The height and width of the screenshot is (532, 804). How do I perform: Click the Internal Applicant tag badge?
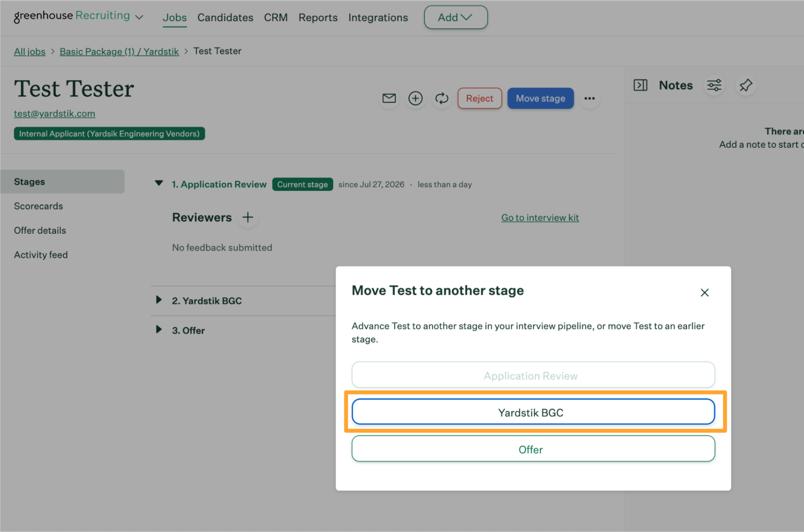(x=109, y=133)
